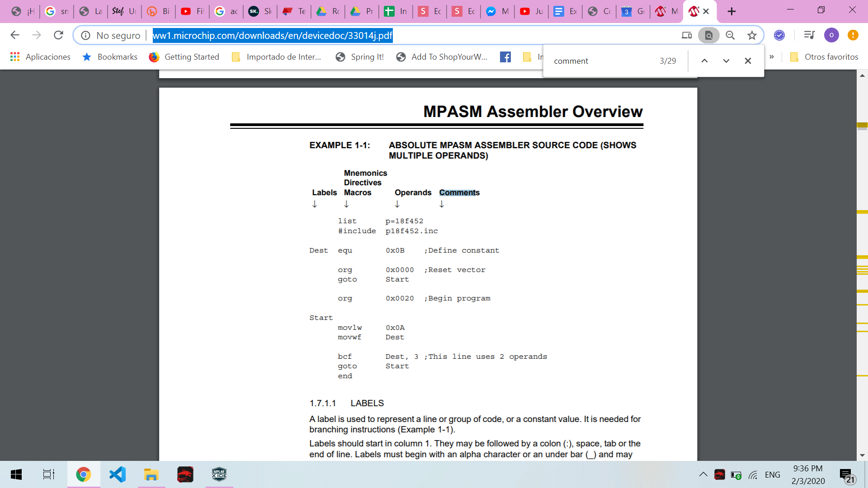This screenshot has width=868, height=488.
Task: Click the find search text field
Action: (x=601, y=61)
